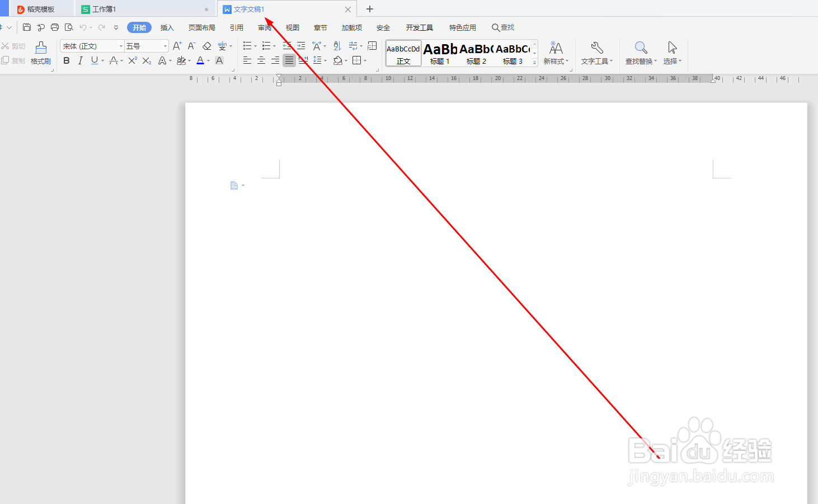Click the Clear Formatting eraser icon
818x504 pixels.
point(207,46)
